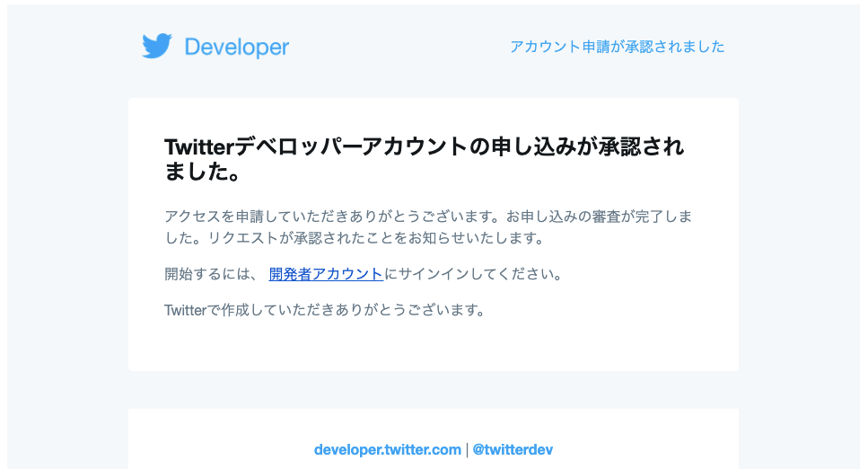
Task: Click the Developer wordmark text
Action: [x=237, y=47]
